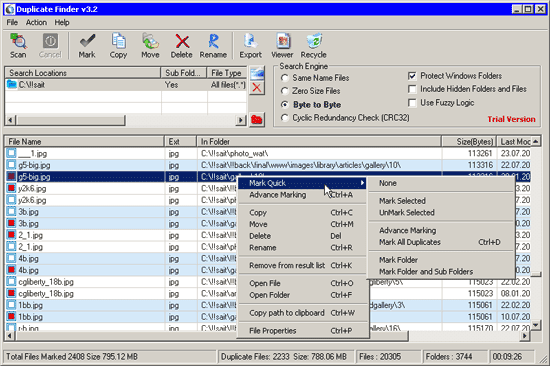Choose Rename in the context menu

click(302, 248)
